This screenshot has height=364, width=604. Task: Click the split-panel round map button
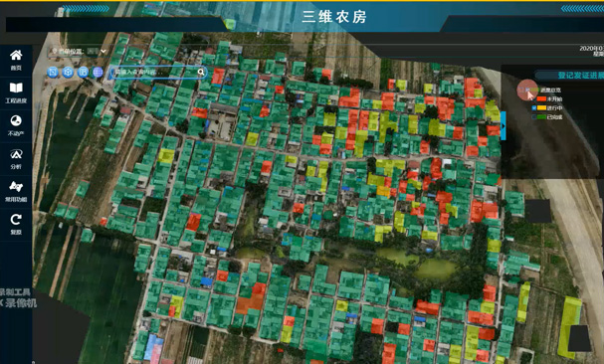pyautogui.click(x=83, y=72)
